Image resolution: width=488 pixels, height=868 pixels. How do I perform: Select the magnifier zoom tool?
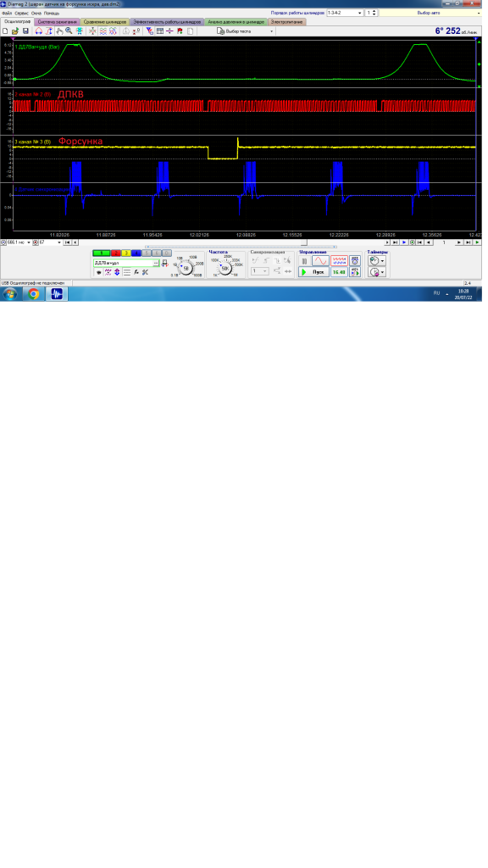click(69, 31)
